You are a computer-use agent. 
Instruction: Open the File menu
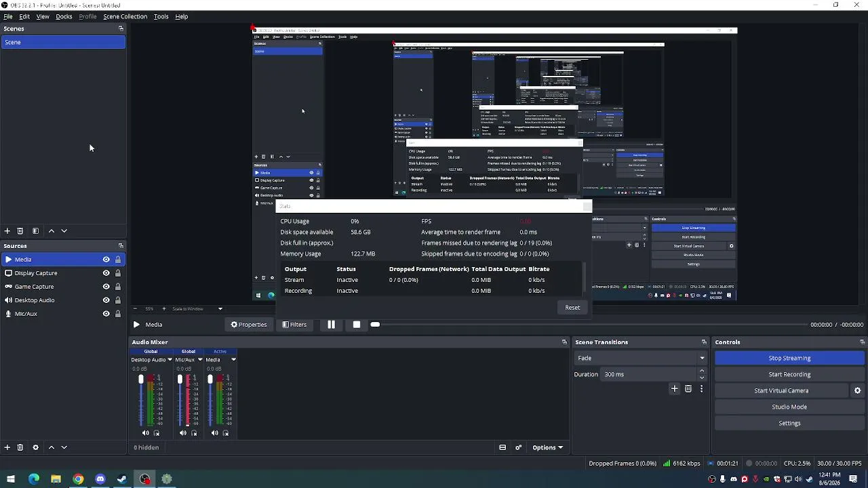(x=8, y=16)
